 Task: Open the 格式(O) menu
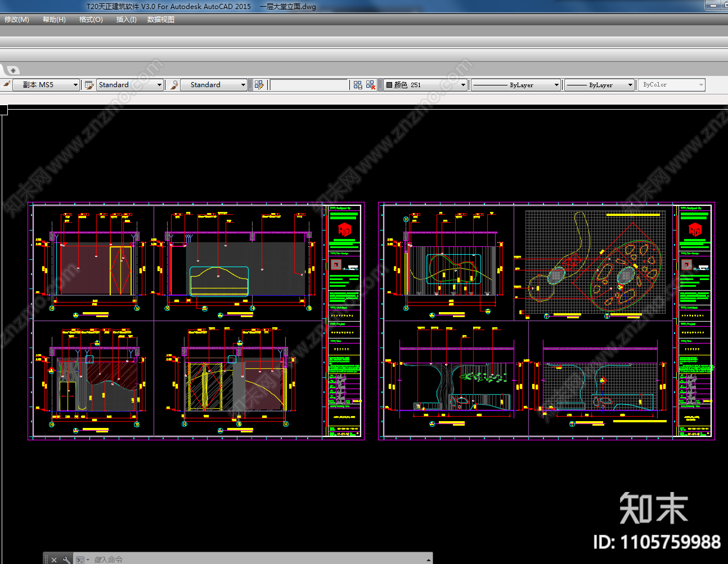click(x=91, y=20)
